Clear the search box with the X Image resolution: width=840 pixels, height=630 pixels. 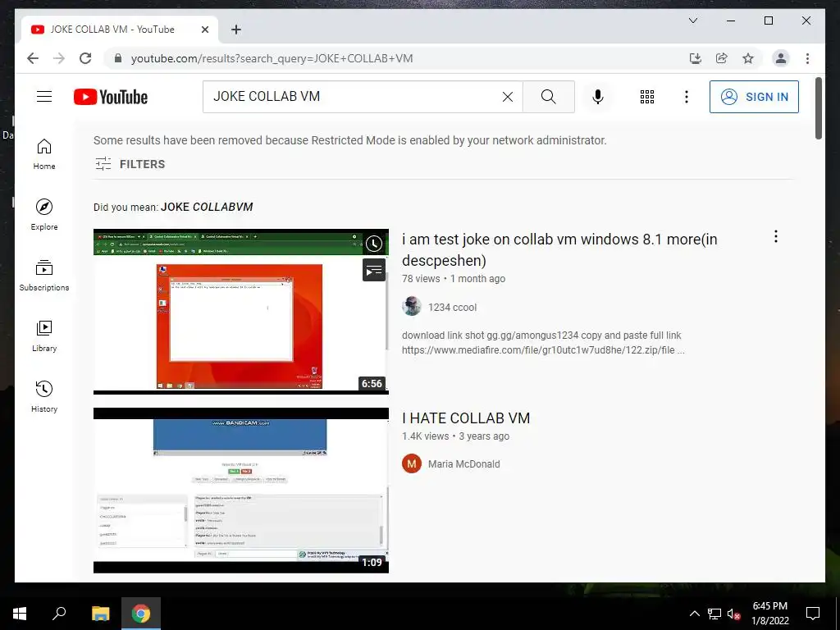[507, 97]
